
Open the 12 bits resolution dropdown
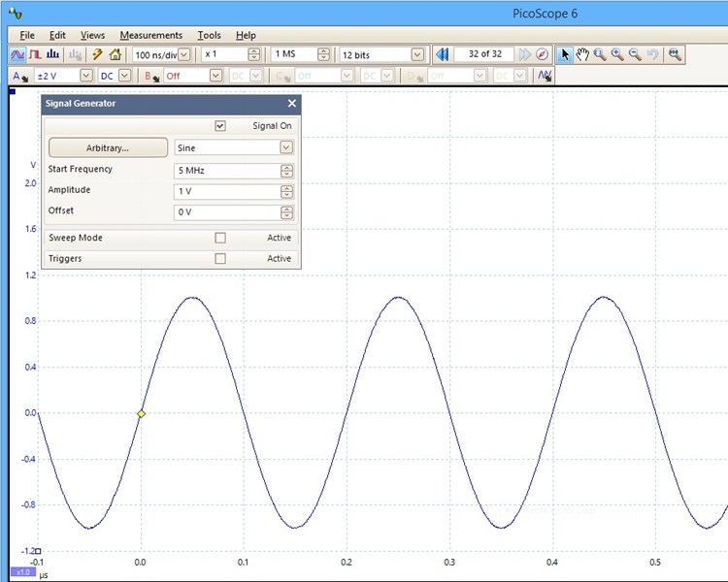coord(417,54)
